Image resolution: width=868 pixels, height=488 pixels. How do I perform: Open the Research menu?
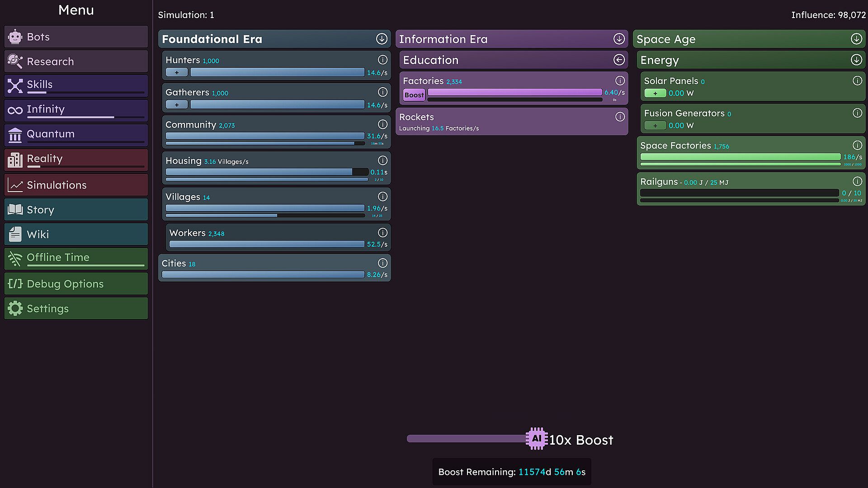(x=76, y=61)
